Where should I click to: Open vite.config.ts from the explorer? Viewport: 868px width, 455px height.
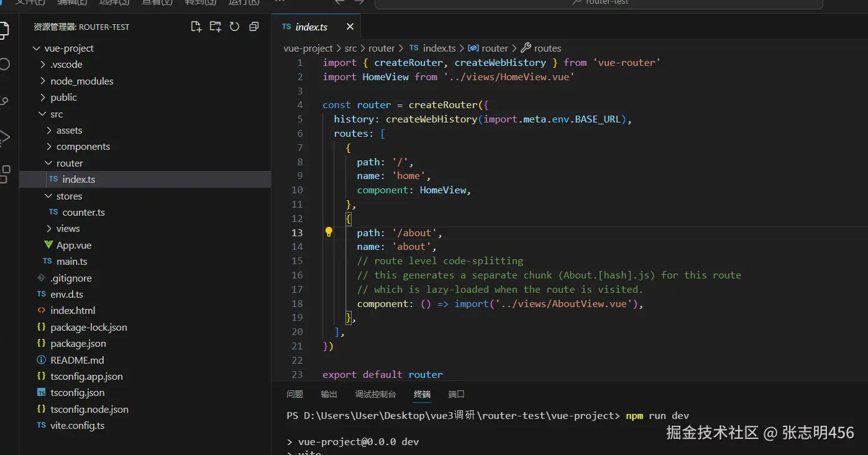coord(77,426)
